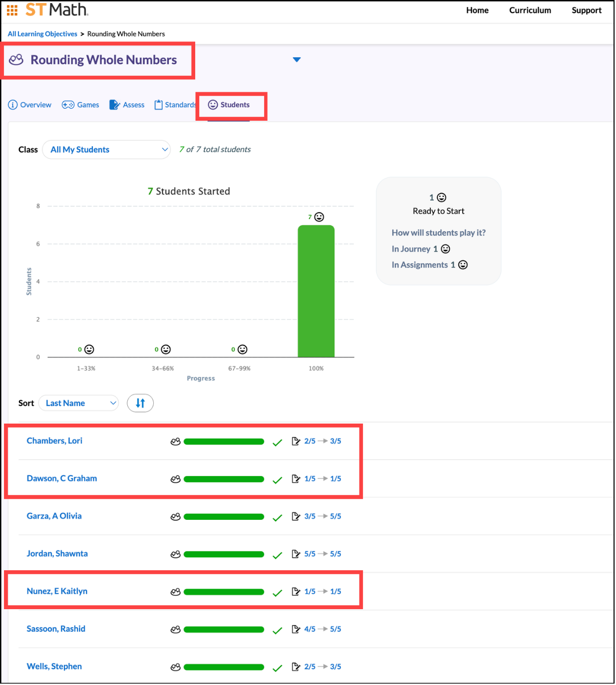Click the JiJi icon in Garza, A Olivia row
Viewport: 616px width, 685px height.
click(x=175, y=517)
